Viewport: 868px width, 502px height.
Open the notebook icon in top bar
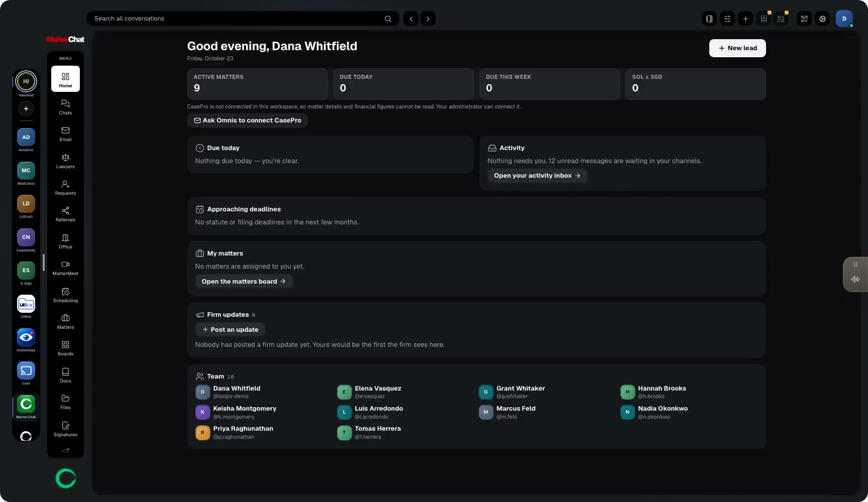709,19
